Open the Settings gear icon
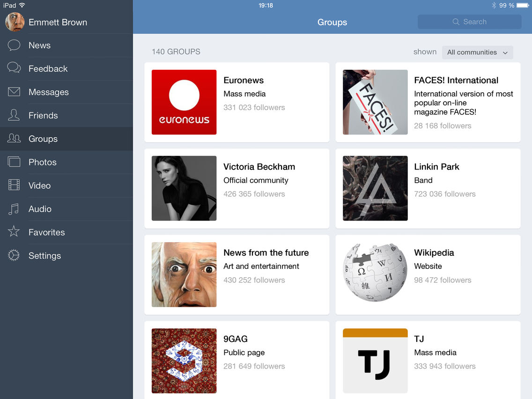532x399 pixels. tap(14, 255)
